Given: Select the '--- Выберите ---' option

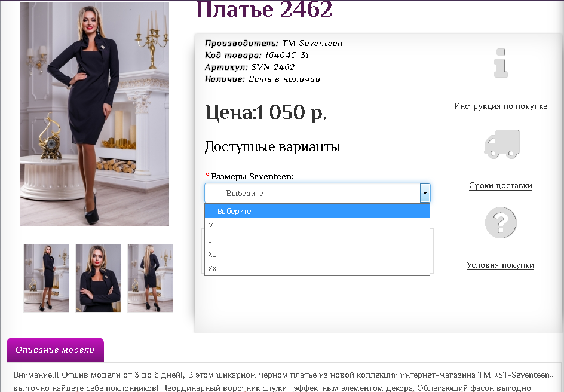Looking at the screenshot, I should pos(317,211).
